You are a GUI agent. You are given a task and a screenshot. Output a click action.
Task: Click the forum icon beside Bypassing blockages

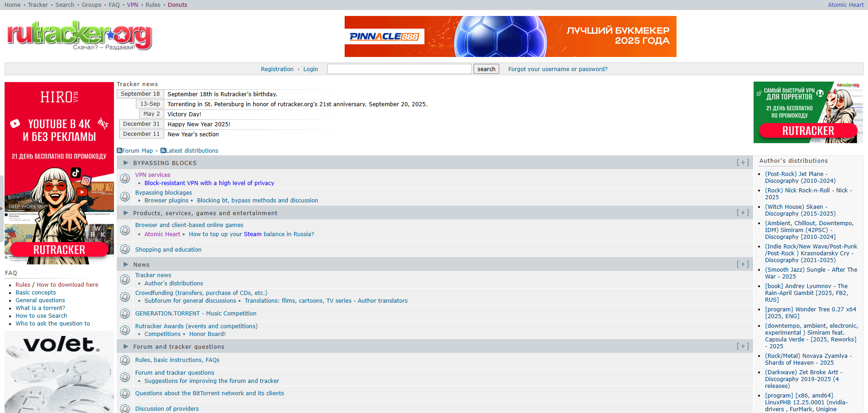125,196
